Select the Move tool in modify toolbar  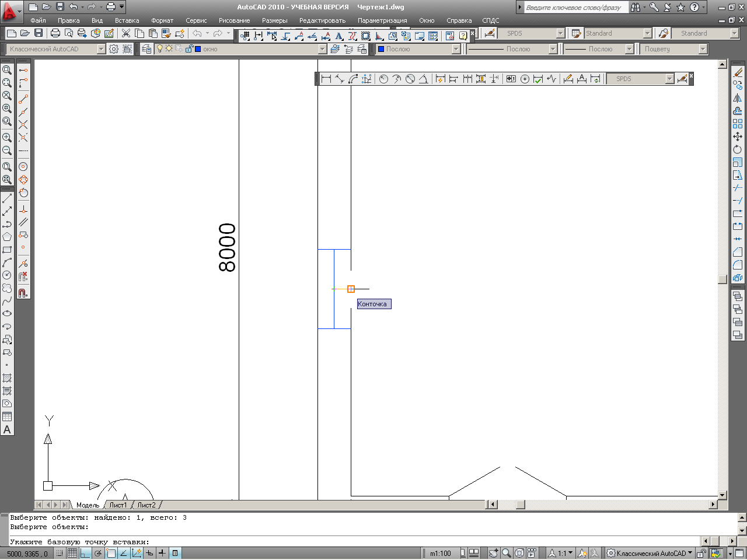738,136
